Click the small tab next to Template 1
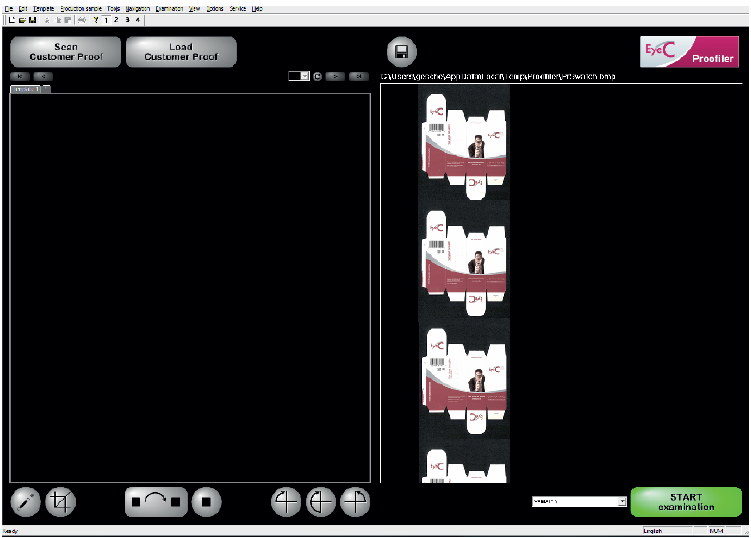Screen dimensions: 751x538 (46, 89)
